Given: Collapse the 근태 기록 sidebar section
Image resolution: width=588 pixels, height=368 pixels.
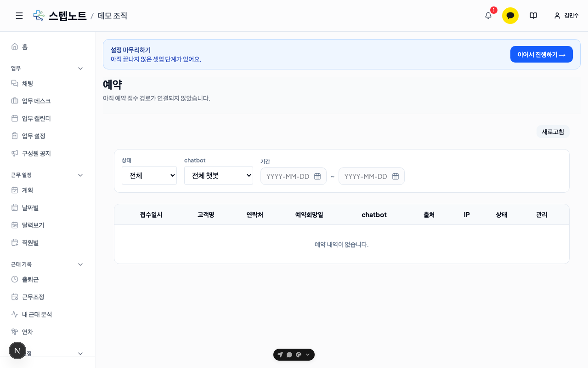Looking at the screenshot, I should tap(80, 264).
